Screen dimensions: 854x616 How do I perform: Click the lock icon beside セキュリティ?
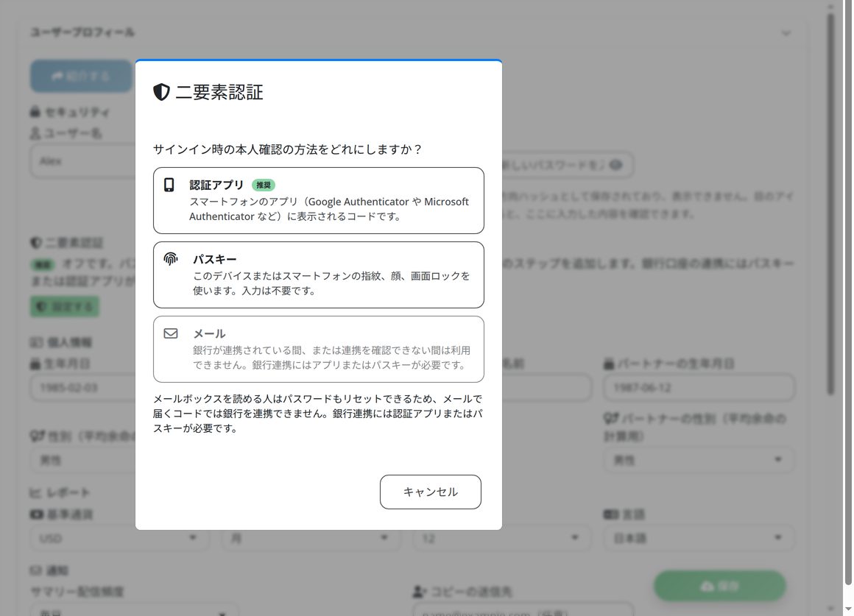pyautogui.click(x=35, y=112)
